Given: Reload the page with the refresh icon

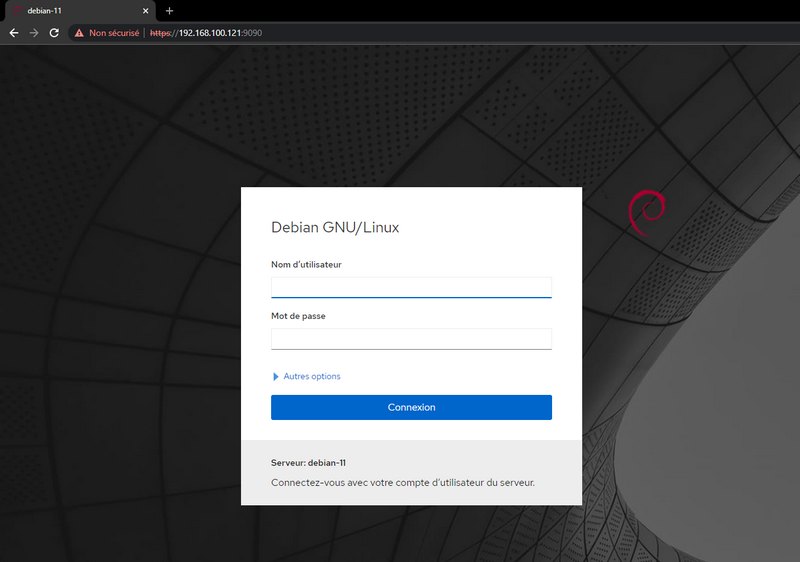Looking at the screenshot, I should (54, 33).
